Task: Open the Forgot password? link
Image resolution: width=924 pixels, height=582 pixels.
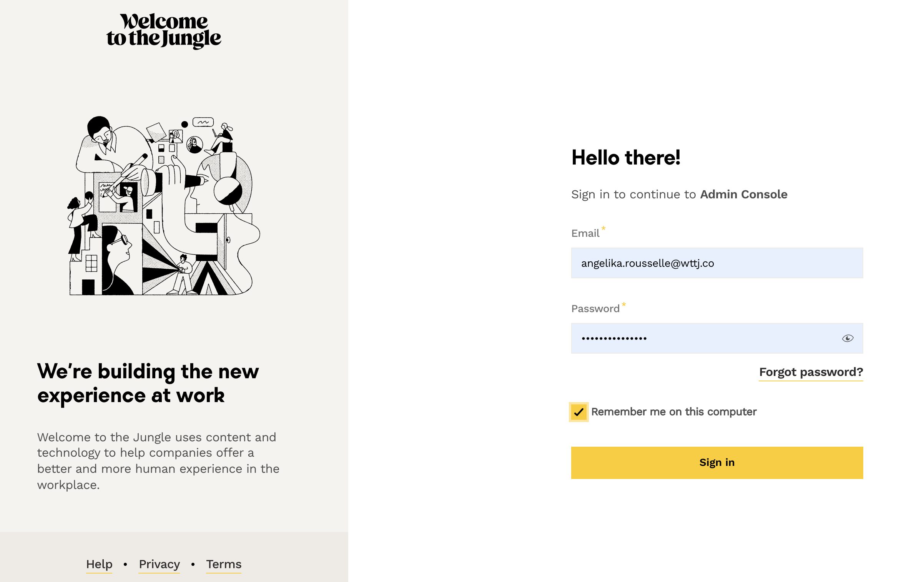Action: [x=811, y=372]
